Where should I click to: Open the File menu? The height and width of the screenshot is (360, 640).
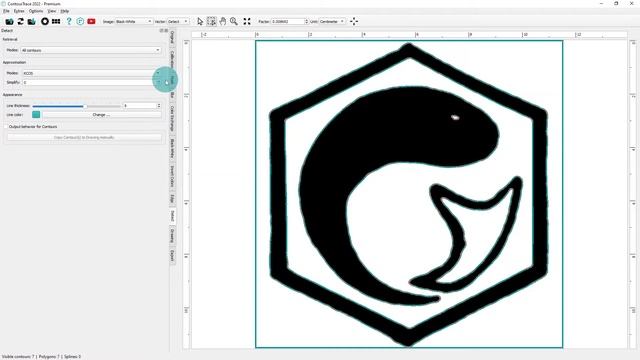pyautogui.click(x=6, y=11)
